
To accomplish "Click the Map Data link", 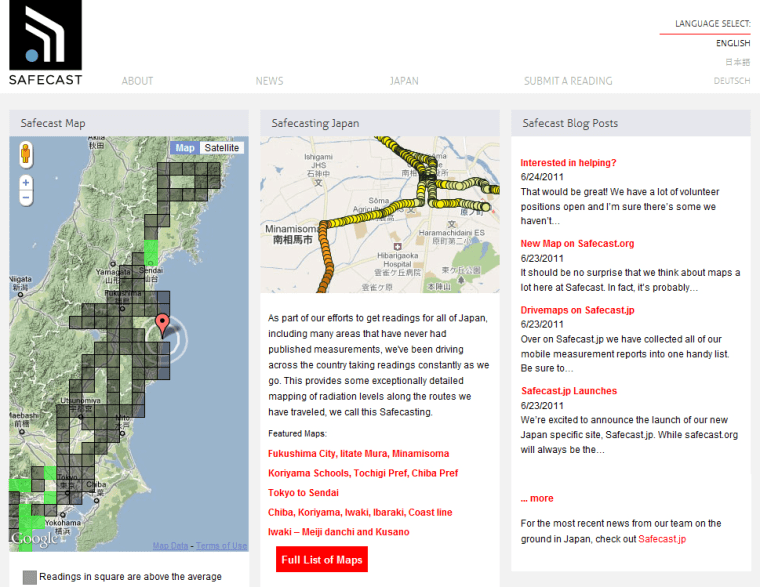I will 170,546.
